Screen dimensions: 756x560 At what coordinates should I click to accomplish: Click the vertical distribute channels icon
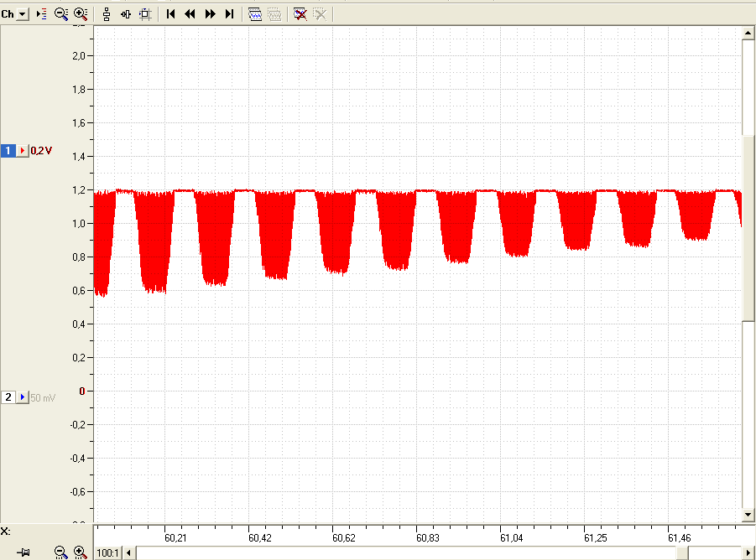[107, 14]
